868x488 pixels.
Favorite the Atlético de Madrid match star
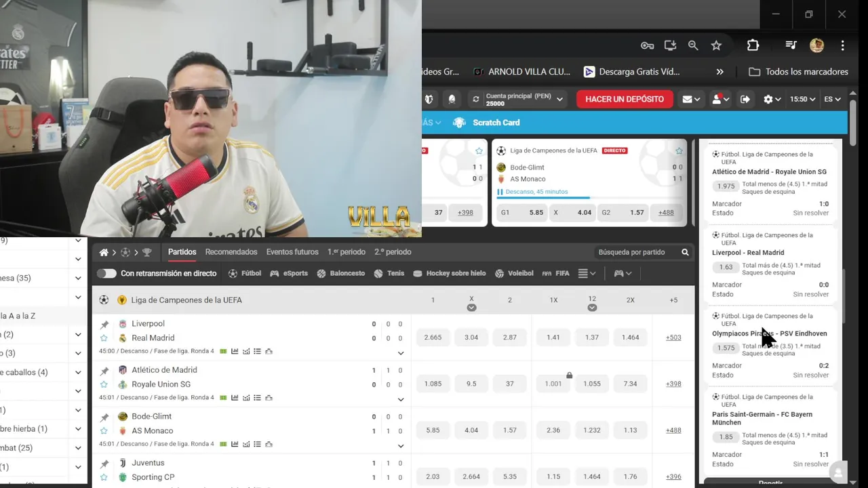(104, 384)
